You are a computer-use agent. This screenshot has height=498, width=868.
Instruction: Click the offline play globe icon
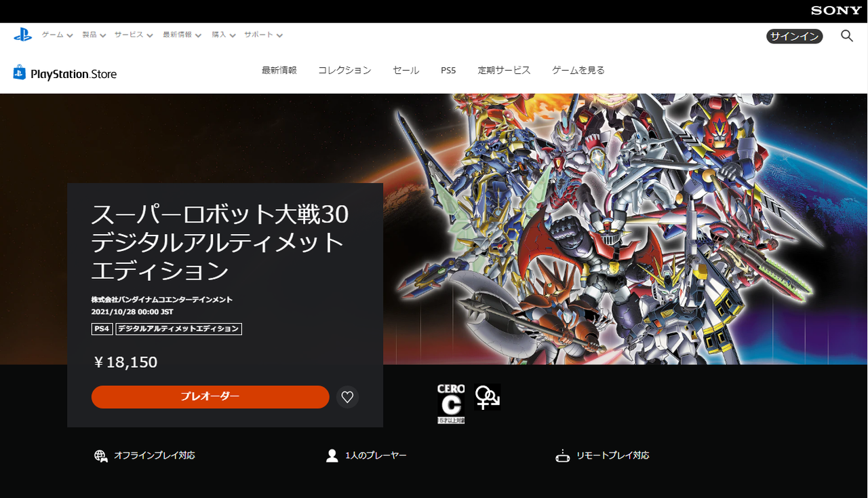tap(101, 456)
